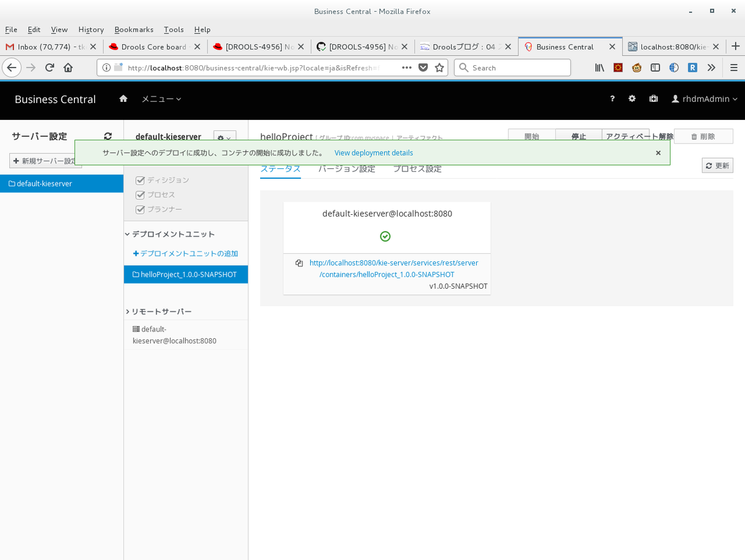Open Firefox library icon

(600, 68)
